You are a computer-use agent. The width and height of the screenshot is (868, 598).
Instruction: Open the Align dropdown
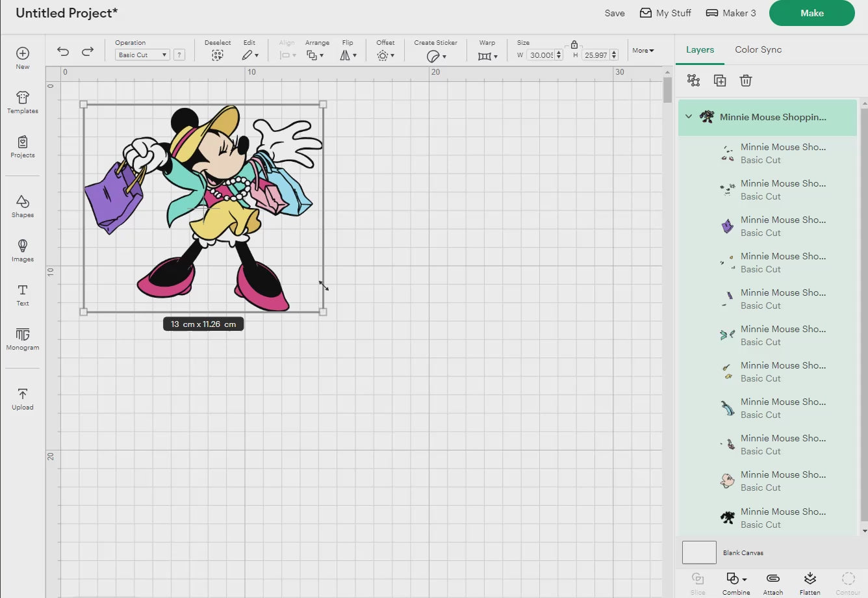click(x=287, y=56)
